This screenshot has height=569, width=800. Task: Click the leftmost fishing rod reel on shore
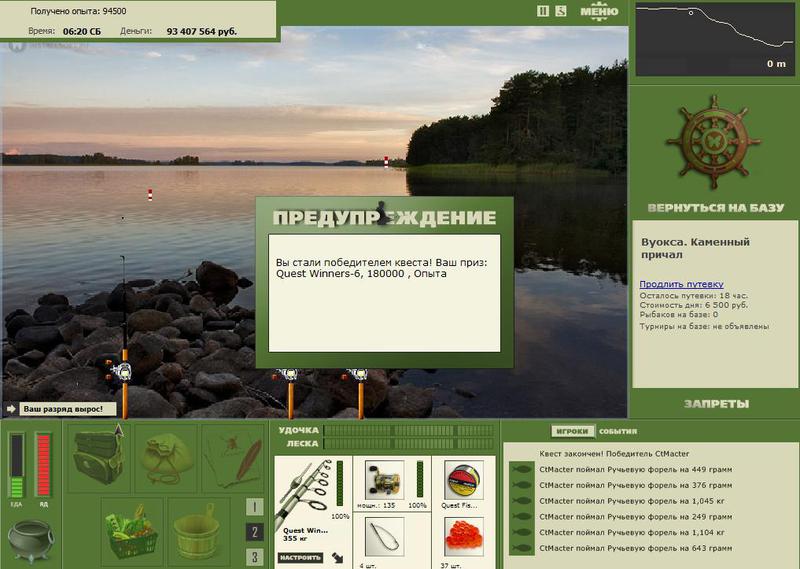coord(120,370)
